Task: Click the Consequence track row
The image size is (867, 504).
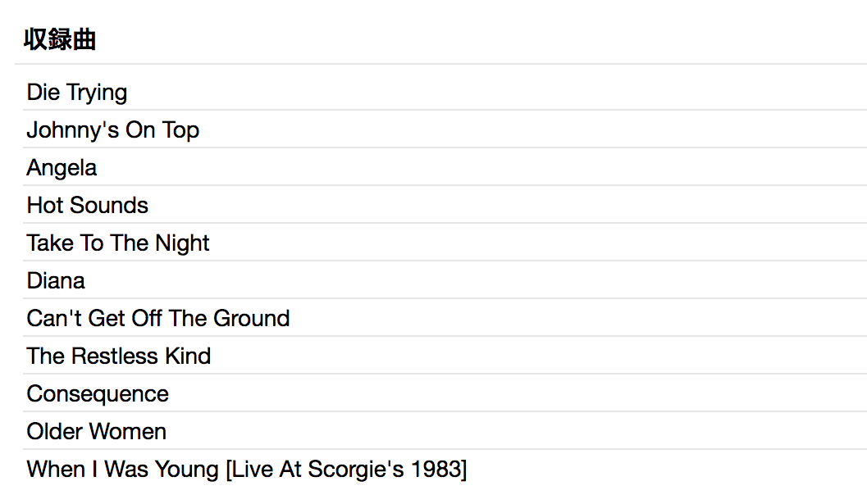Action: click(98, 393)
